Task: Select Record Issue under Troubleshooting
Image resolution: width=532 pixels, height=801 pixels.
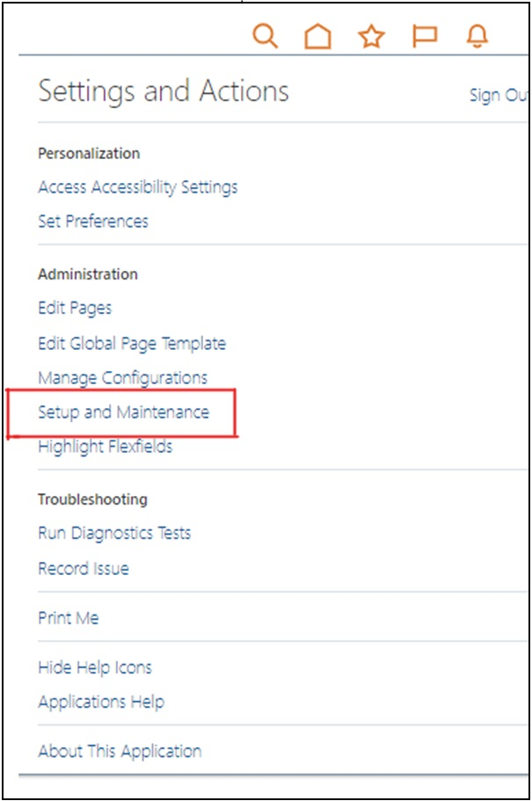Action: (83, 568)
